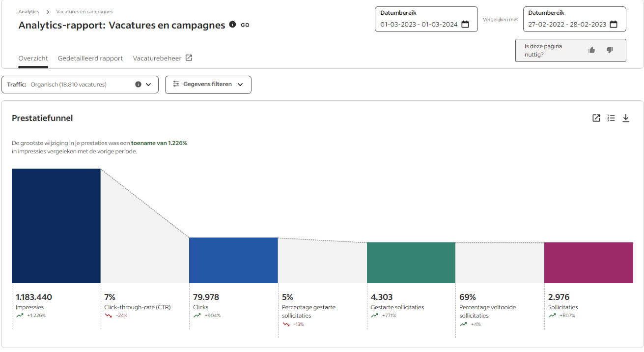Go to Analytics breadcrumb link

coord(28,11)
